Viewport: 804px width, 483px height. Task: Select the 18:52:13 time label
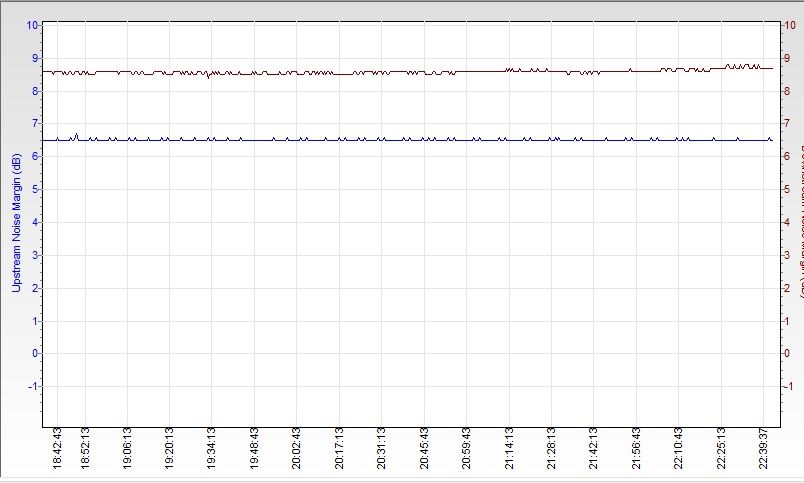click(x=85, y=448)
